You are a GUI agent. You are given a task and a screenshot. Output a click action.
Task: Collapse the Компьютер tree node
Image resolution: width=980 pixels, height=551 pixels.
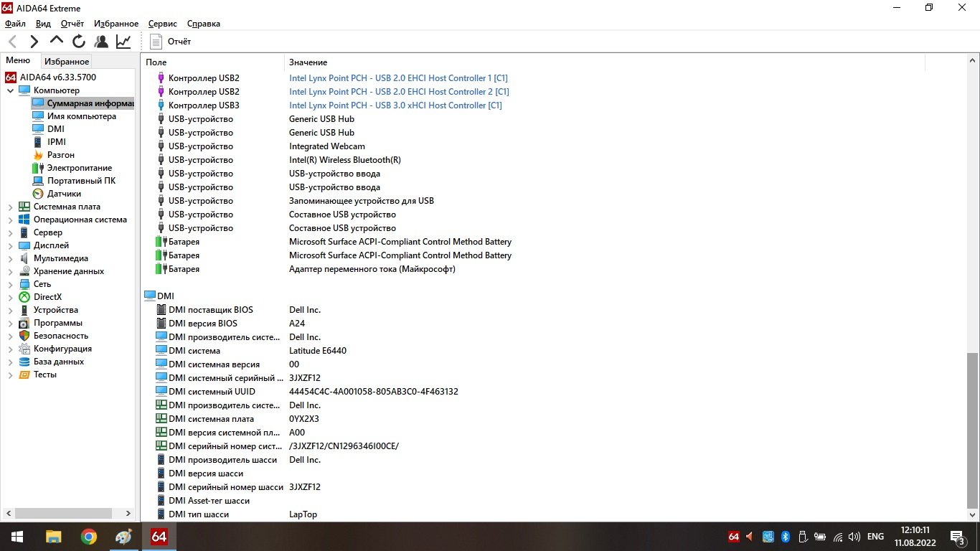click(x=10, y=90)
